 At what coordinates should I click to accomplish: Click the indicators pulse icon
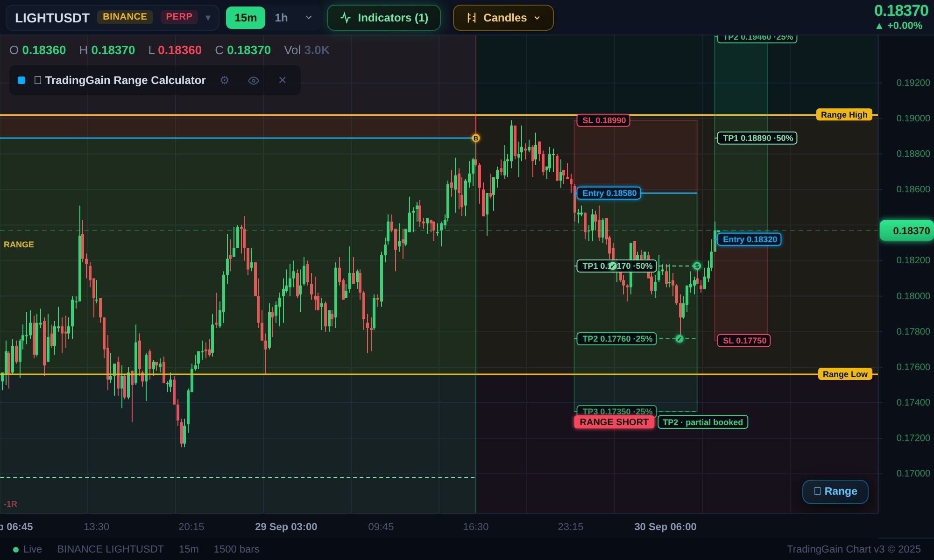tap(346, 18)
